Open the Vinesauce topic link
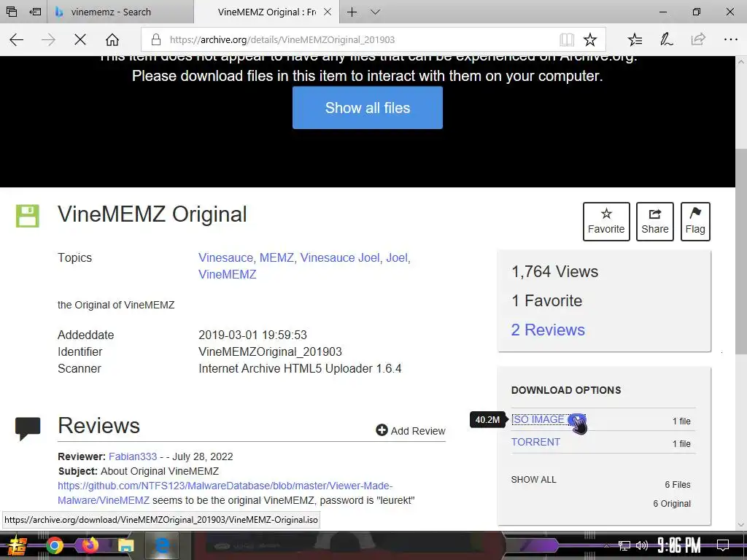 [x=226, y=257]
